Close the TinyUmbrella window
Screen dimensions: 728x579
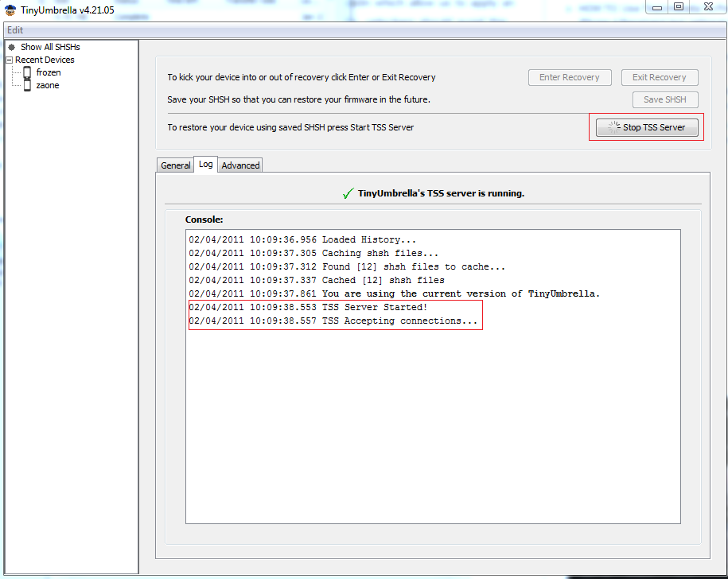(708, 7)
